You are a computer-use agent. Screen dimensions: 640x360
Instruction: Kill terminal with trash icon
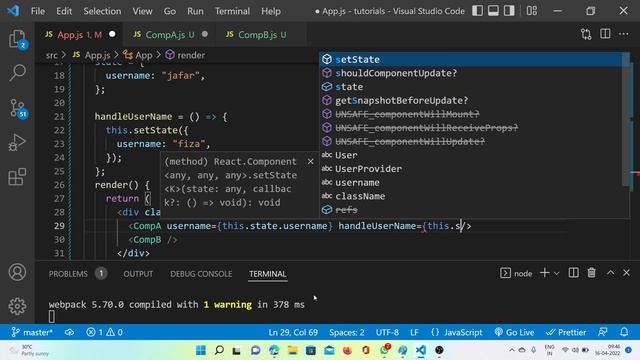click(591, 273)
